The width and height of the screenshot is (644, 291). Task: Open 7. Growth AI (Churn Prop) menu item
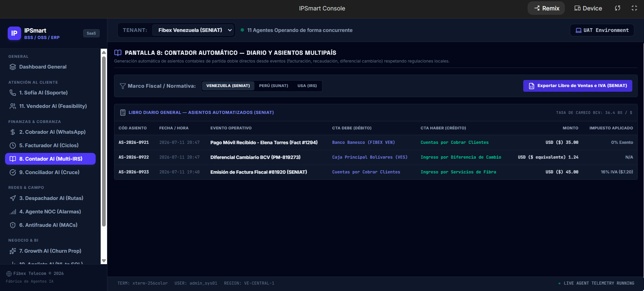pos(50,251)
